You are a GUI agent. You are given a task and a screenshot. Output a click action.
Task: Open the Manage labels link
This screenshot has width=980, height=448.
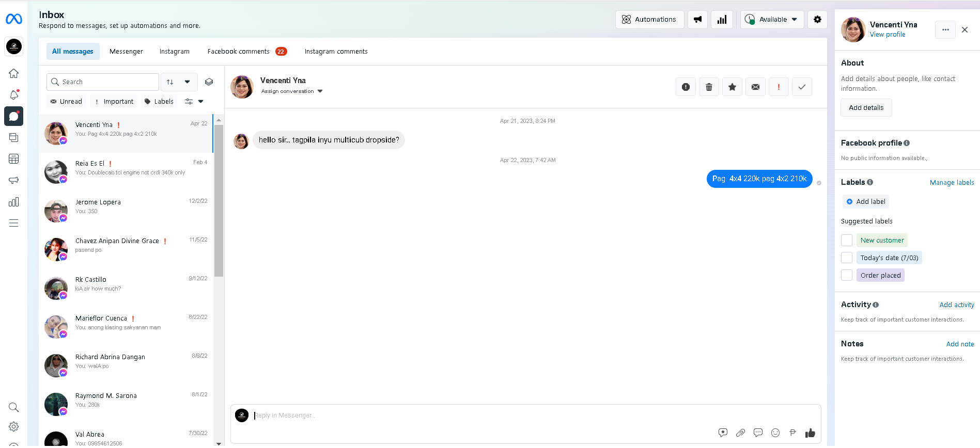[x=952, y=183]
